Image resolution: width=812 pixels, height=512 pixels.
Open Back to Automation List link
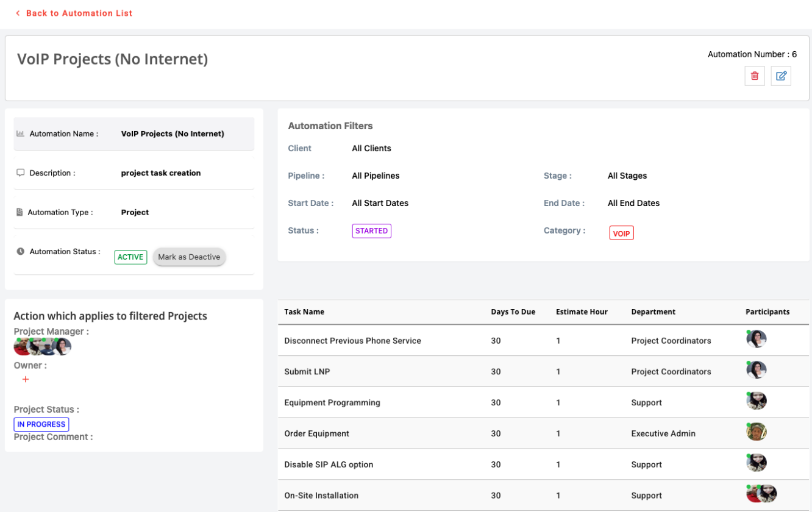point(79,13)
